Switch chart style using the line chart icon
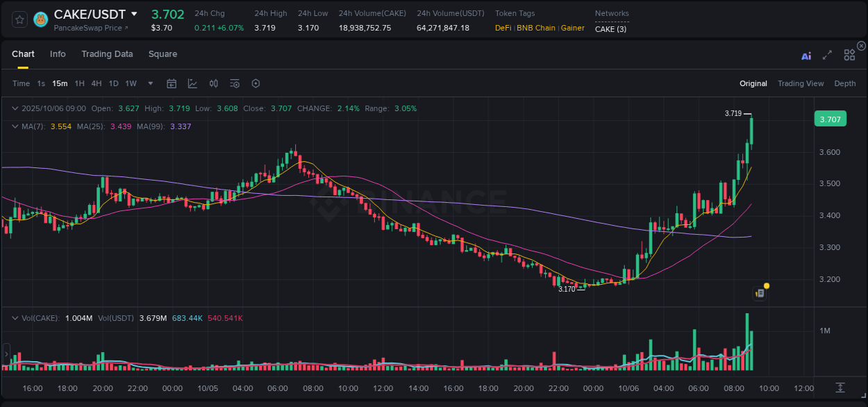 192,83
